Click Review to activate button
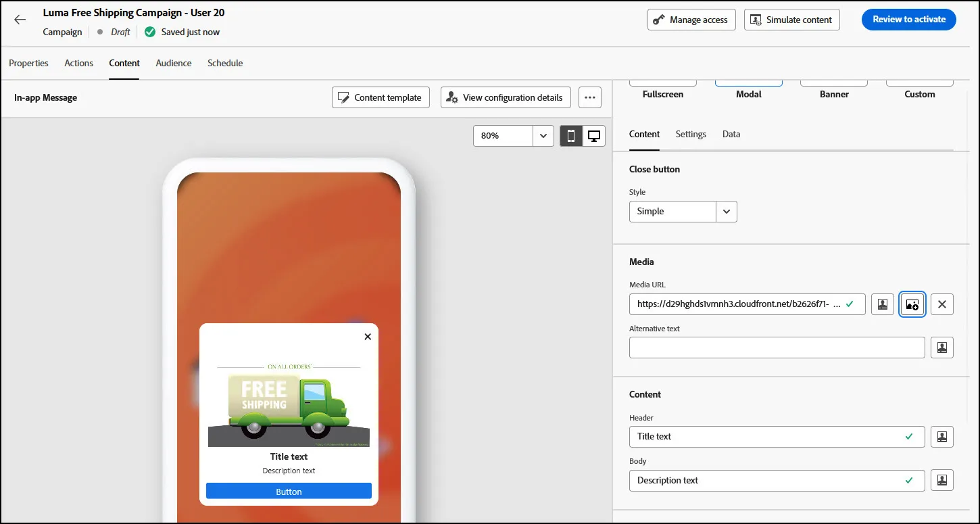980x524 pixels. [x=909, y=20]
